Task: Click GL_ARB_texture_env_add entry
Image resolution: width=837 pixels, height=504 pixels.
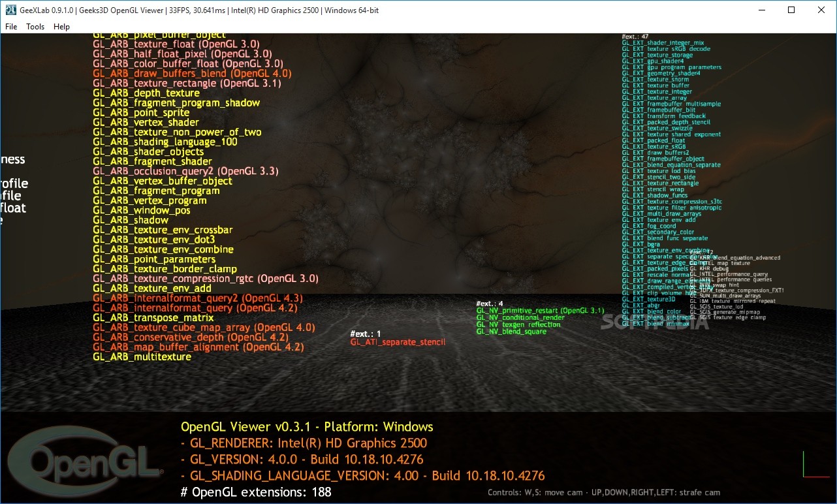Action: click(152, 289)
